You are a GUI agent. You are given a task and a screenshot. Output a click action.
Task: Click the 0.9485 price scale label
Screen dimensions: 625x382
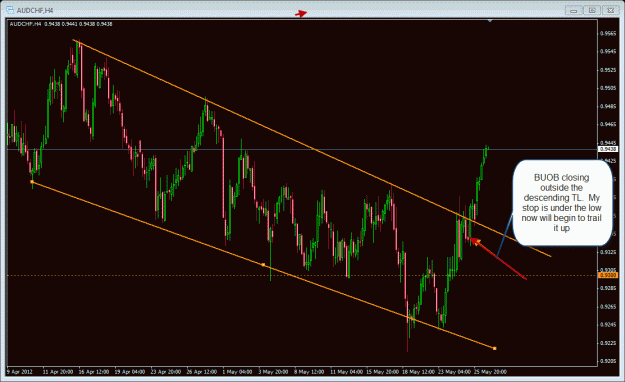point(608,106)
